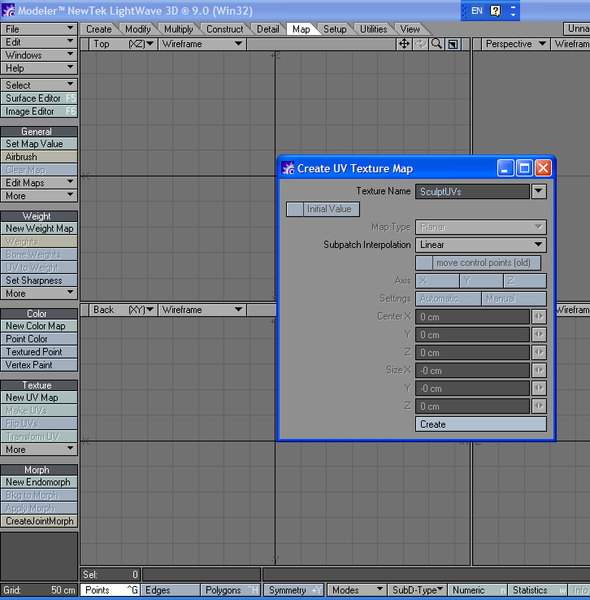590x600 pixels.
Task: Click the Top viewport maximize icon
Action: (453, 44)
